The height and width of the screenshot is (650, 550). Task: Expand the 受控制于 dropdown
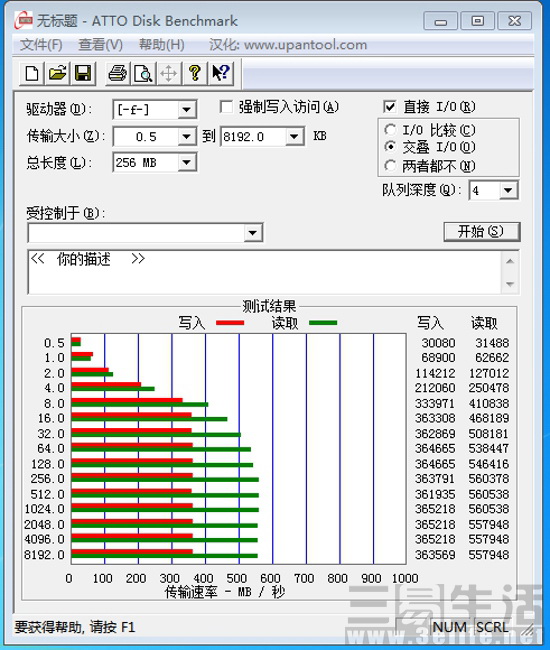[x=253, y=233]
